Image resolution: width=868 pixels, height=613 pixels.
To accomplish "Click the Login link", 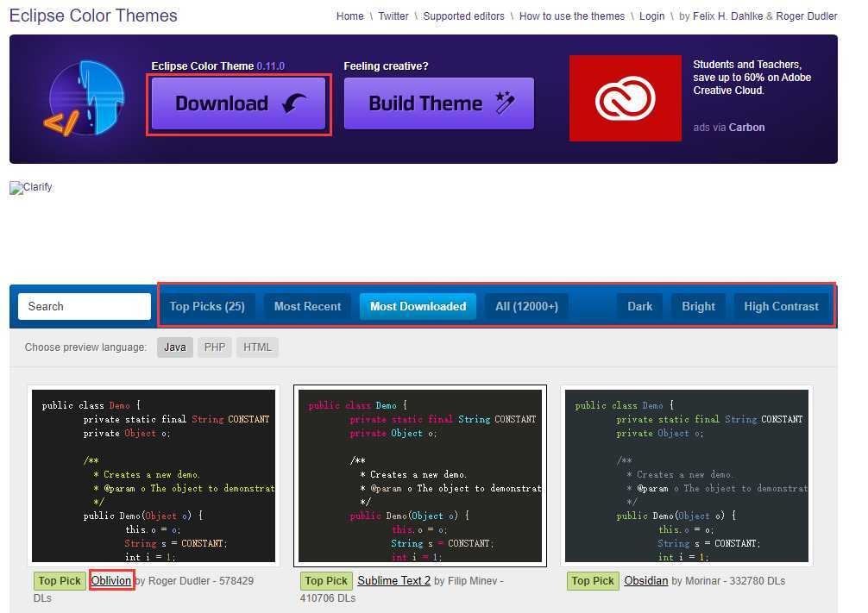I will (652, 16).
